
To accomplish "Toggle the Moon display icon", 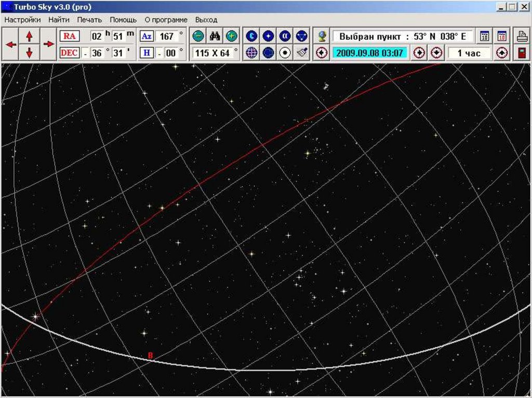I will tap(251, 36).
